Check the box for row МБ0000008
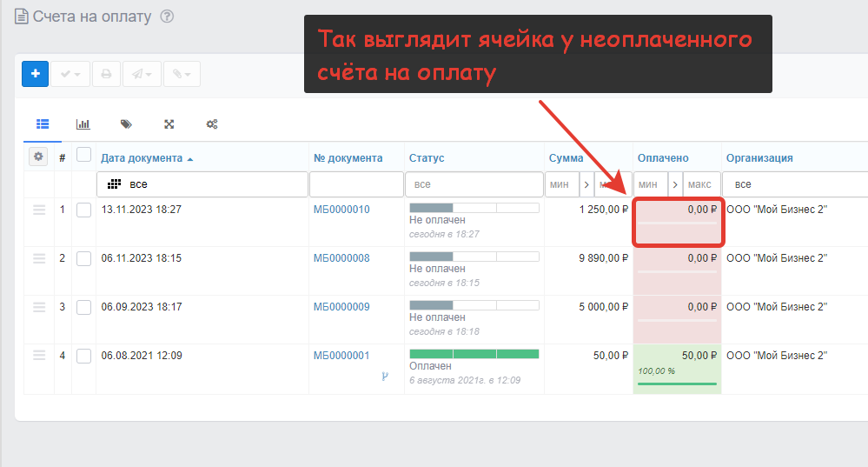Viewport: 868px width, 467px height. (83, 258)
